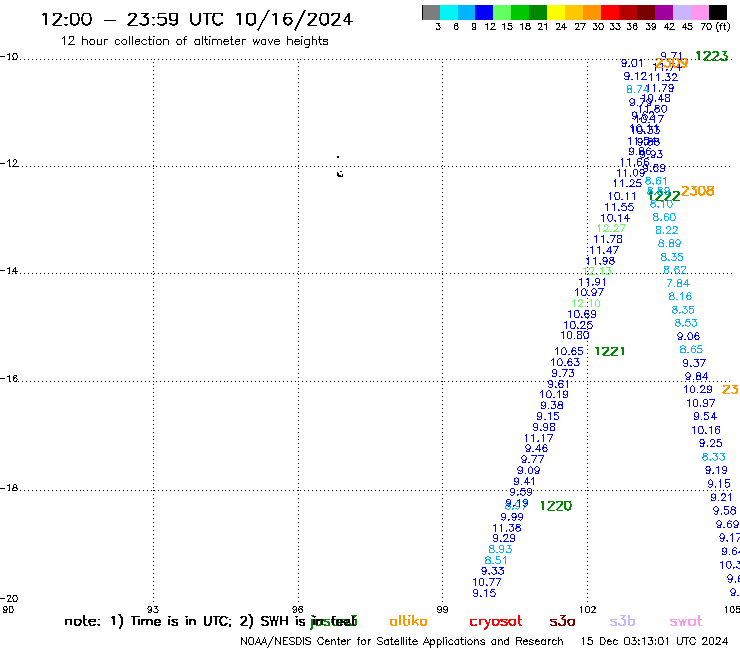Click the green track time label 1223
The image size is (740, 650).
pos(712,56)
